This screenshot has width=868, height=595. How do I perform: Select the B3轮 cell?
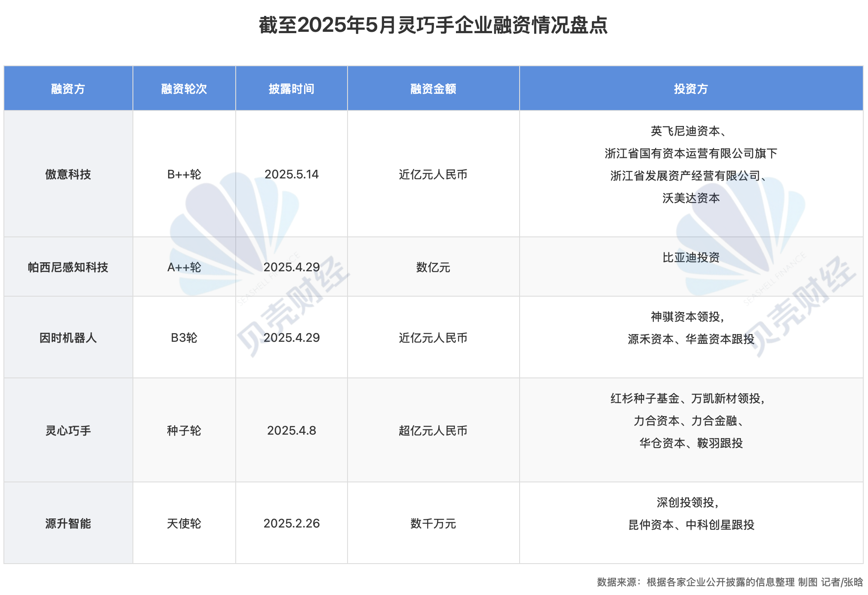pyautogui.click(x=184, y=337)
